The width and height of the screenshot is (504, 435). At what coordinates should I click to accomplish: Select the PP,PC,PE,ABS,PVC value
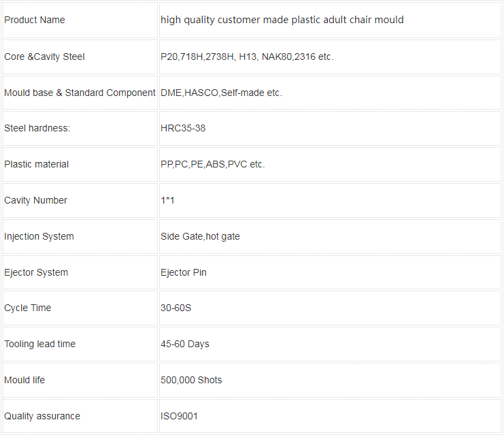click(212, 164)
